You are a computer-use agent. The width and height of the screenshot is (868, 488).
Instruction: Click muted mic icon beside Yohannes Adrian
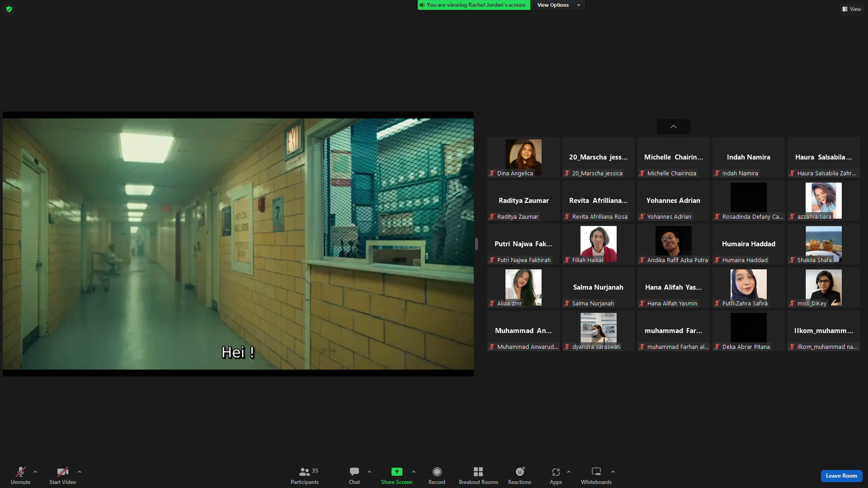coord(642,217)
